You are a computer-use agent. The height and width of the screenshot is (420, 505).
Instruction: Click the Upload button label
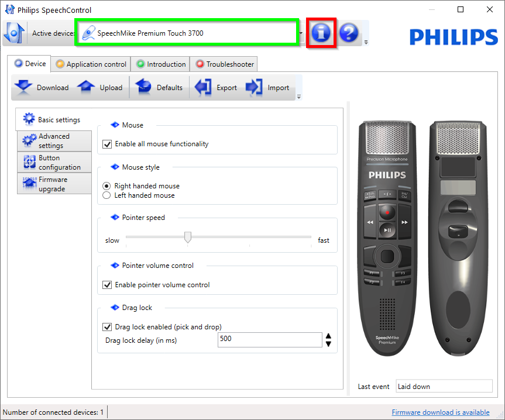[111, 88]
